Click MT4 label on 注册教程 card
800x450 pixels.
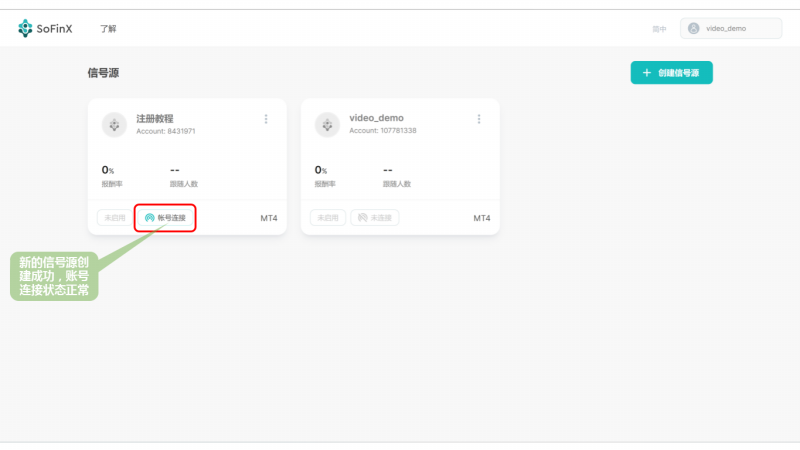269,217
